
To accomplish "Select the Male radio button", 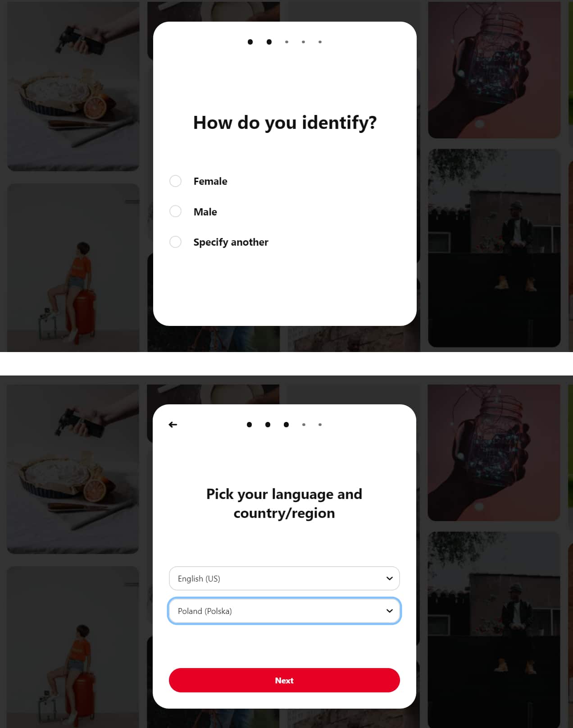I will 175,211.
